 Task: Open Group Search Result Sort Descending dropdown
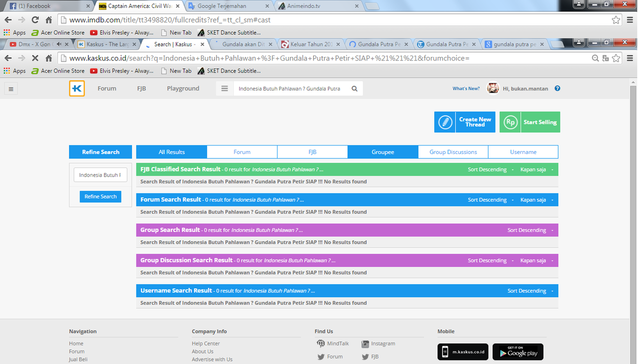tap(530, 230)
